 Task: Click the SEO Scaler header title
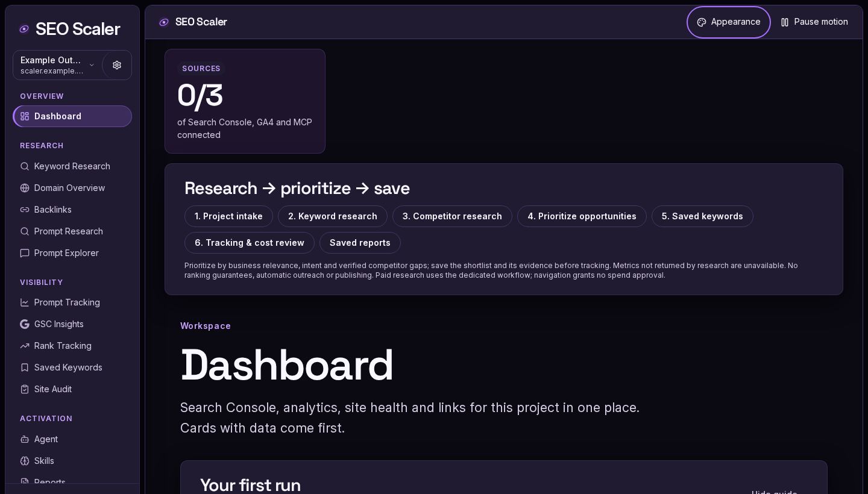201,22
